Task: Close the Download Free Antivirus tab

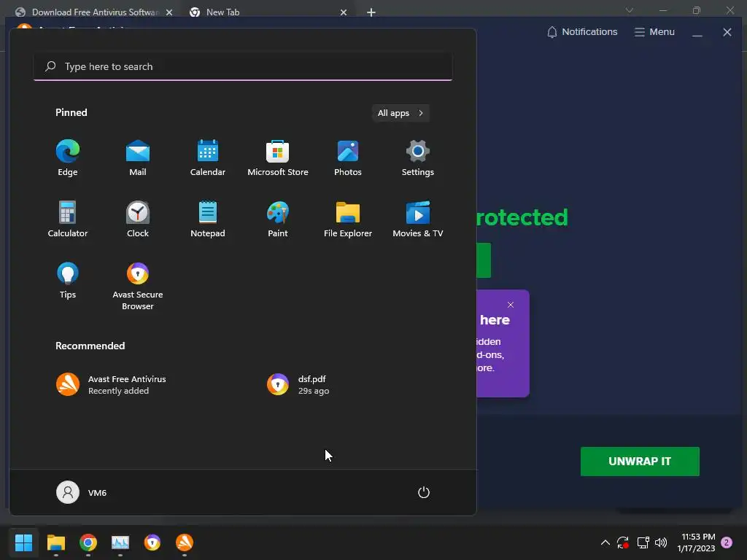Action: [169, 12]
